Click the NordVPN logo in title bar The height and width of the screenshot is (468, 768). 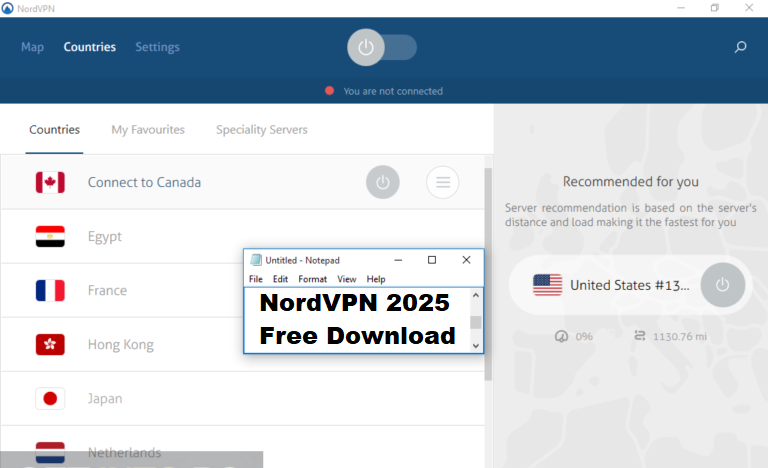(x=7, y=8)
